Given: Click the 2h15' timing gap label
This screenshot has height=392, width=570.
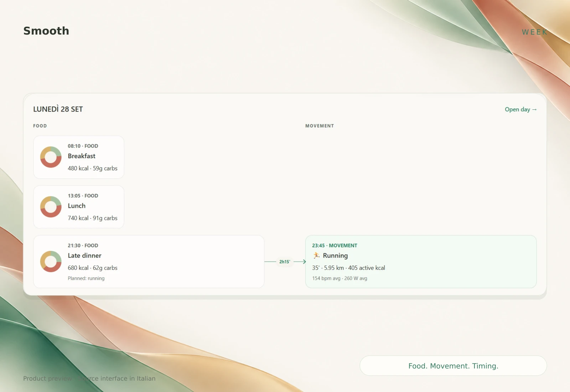Looking at the screenshot, I should pyautogui.click(x=285, y=262).
